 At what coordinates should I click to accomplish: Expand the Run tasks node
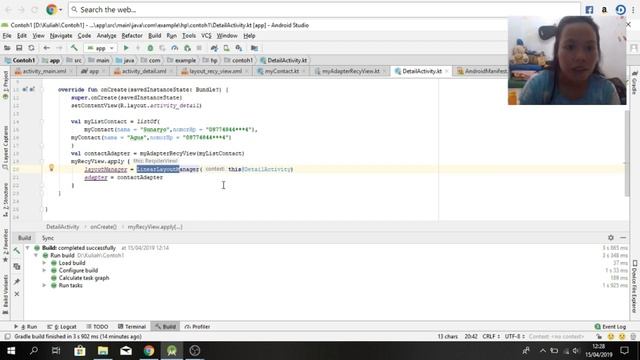(44, 285)
